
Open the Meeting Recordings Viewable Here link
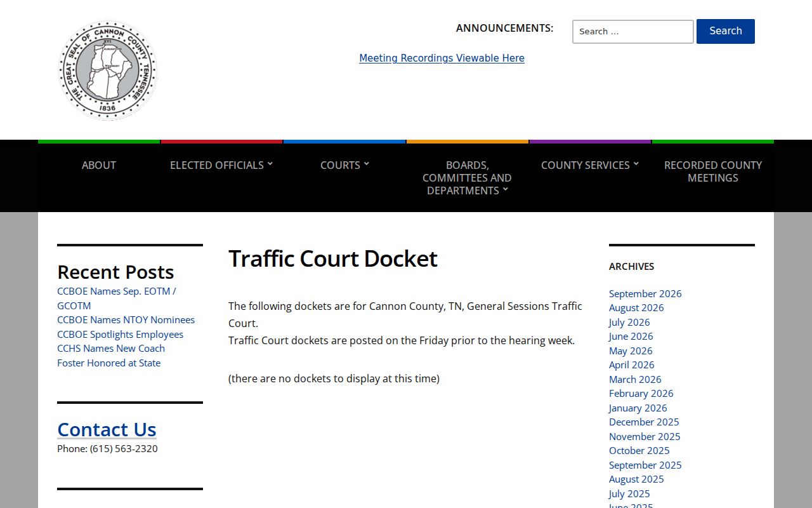click(x=442, y=58)
